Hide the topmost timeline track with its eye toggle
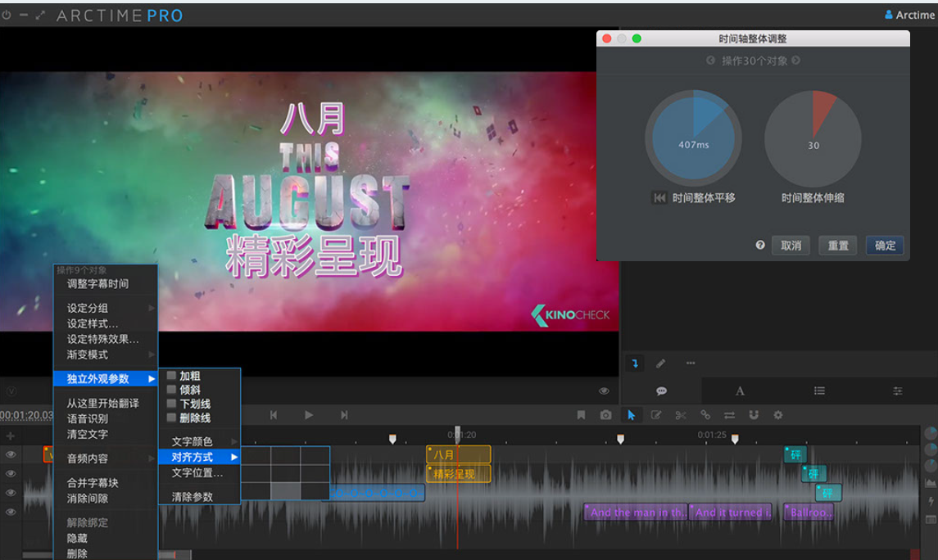The height and width of the screenshot is (560, 938). (x=11, y=454)
